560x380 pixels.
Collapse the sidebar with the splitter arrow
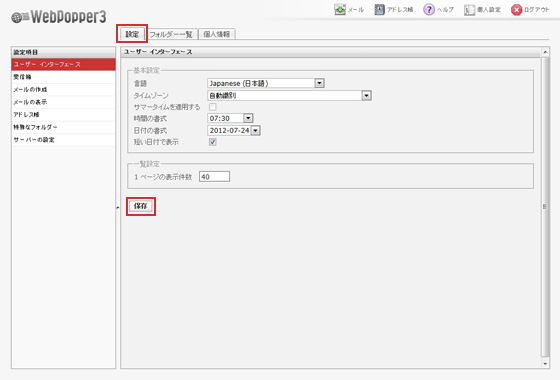coord(118,208)
